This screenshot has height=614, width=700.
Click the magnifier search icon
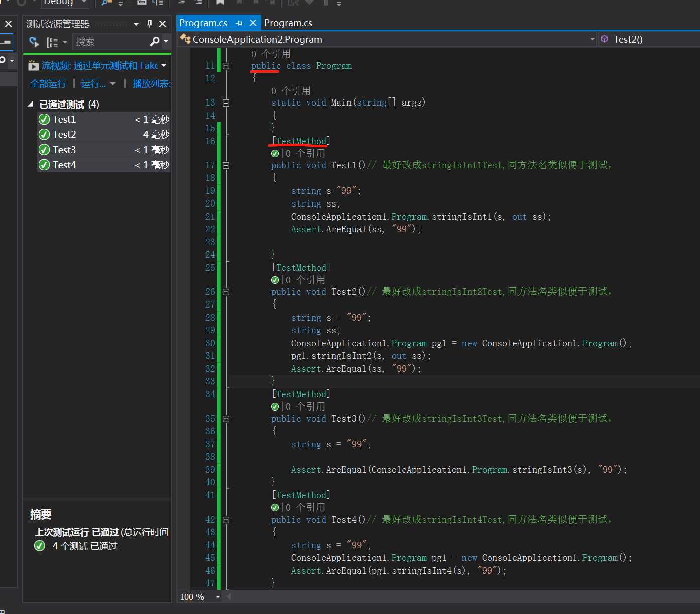coord(155,42)
